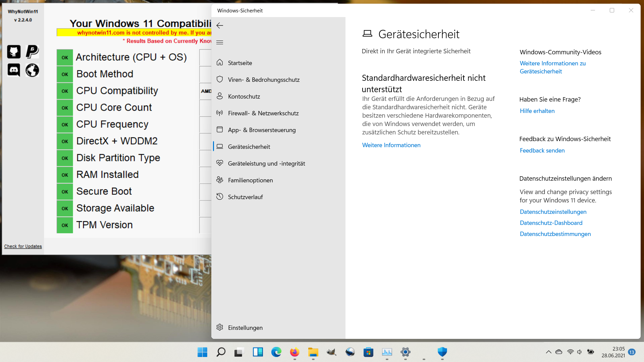The image size is (644, 362).
Task: Open Einstellungen at sidebar bottom
Action: point(245,328)
